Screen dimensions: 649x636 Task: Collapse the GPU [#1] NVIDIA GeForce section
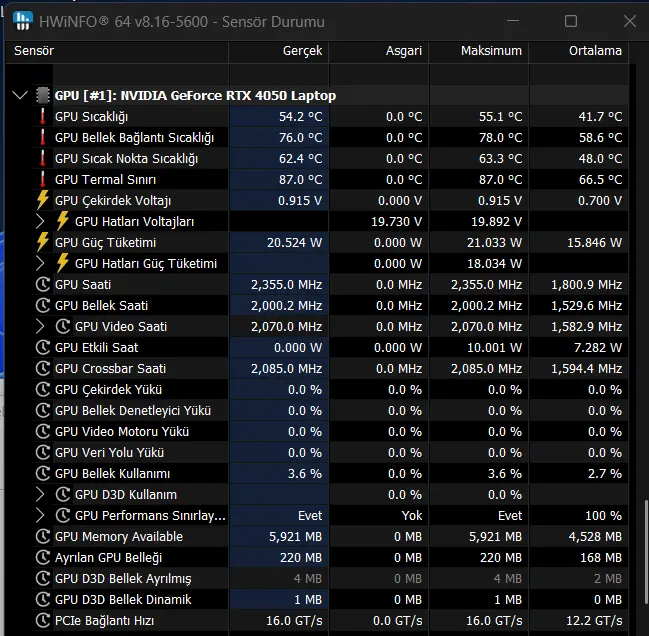[x=20, y=95]
